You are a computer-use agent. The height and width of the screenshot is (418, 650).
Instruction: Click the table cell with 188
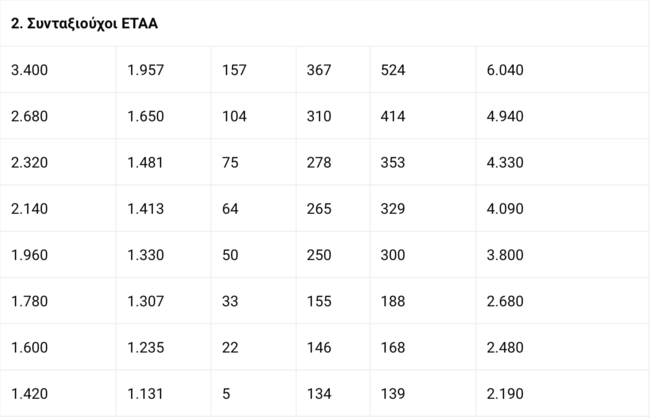pos(393,300)
